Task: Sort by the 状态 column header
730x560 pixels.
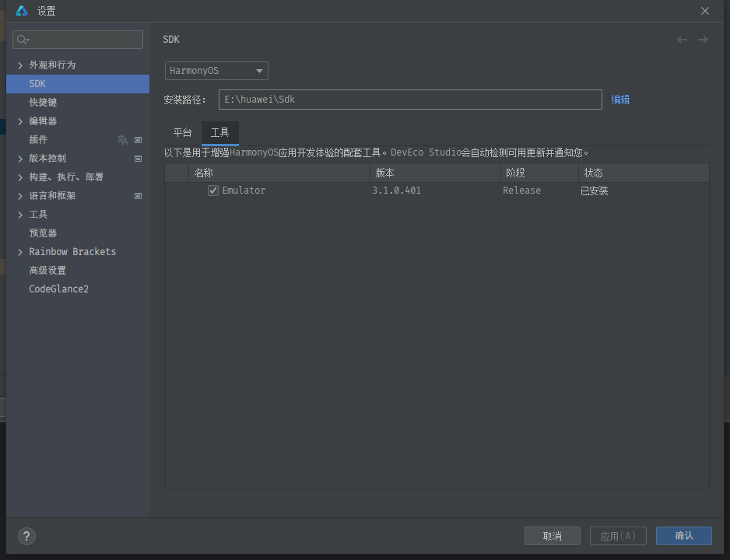Action: tap(644, 173)
